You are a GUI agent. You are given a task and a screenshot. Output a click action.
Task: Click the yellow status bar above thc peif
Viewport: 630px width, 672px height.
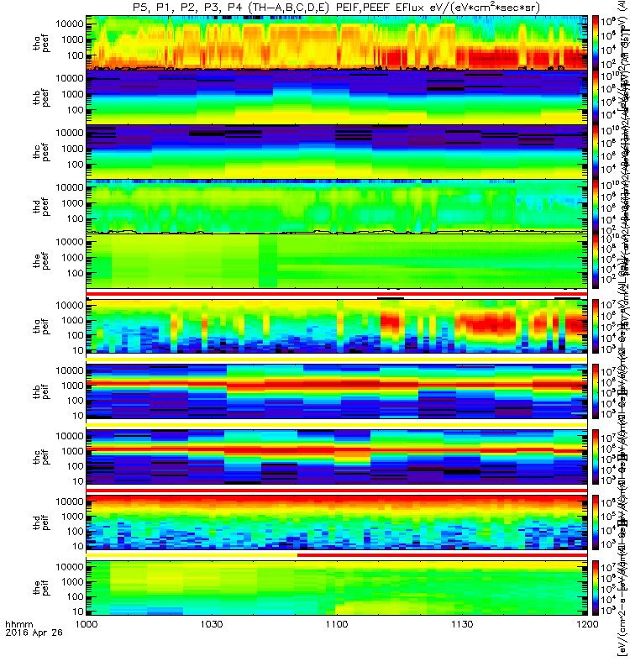tap(337, 425)
